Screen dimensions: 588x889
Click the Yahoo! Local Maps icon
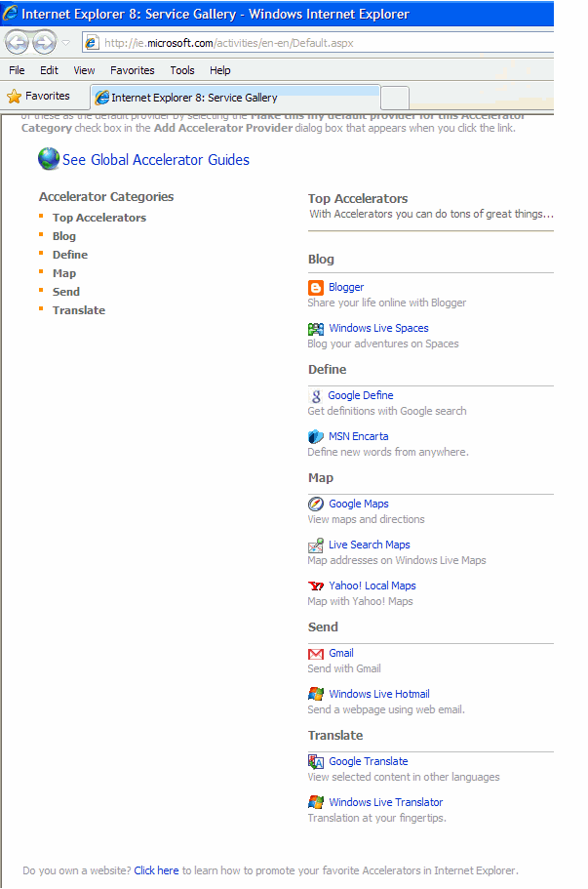tap(316, 586)
